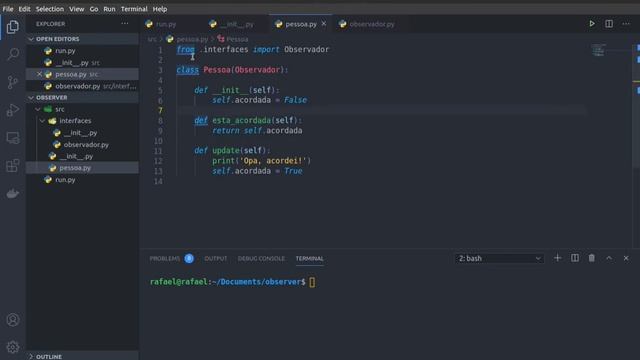Image resolution: width=640 pixels, height=360 pixels.
Task: Close pessoa.py in Open Editors list
Action: pyautogui.click(x=39, y=74)
